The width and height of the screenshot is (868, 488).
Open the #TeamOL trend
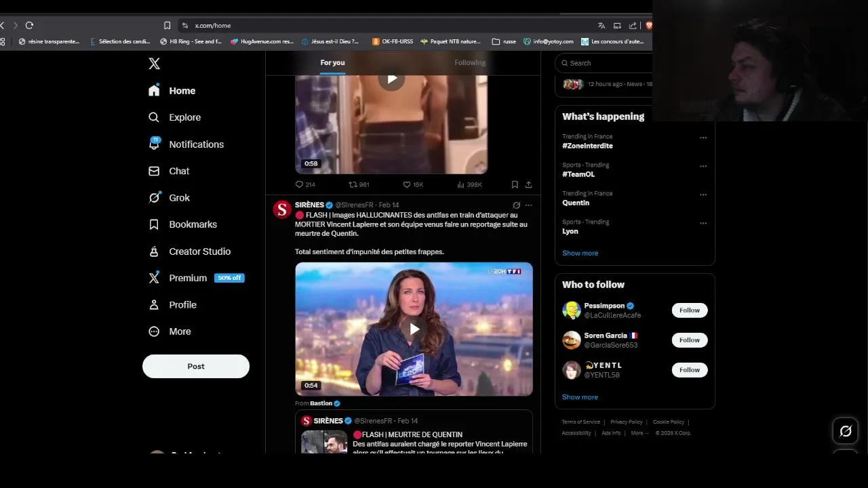click(x=578, y=174)
